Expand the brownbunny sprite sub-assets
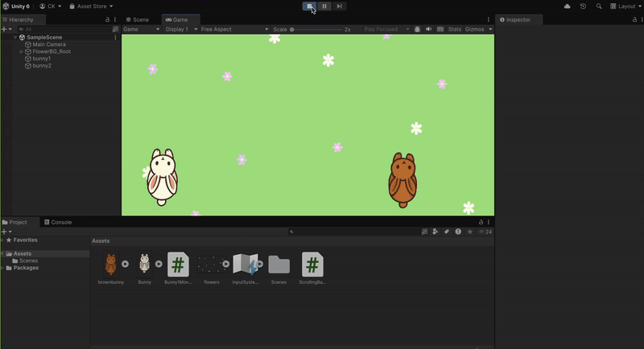 (x=126, y=264)
